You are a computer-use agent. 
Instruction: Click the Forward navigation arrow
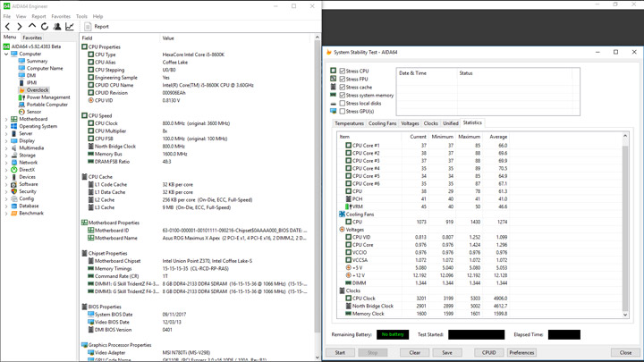21,27
